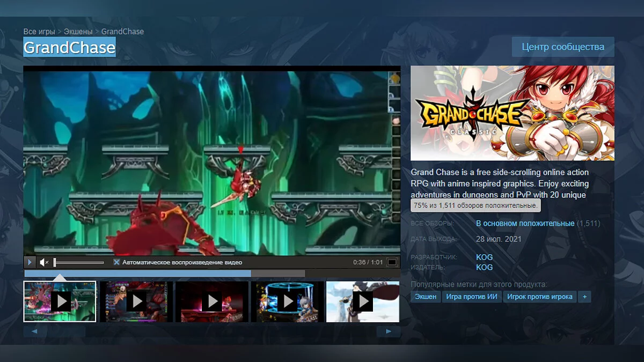The width and height of the screenshot is (644, 362).
Task: Select the 'Игрок против игрока' tag
Action: click(x=540, y=297)
